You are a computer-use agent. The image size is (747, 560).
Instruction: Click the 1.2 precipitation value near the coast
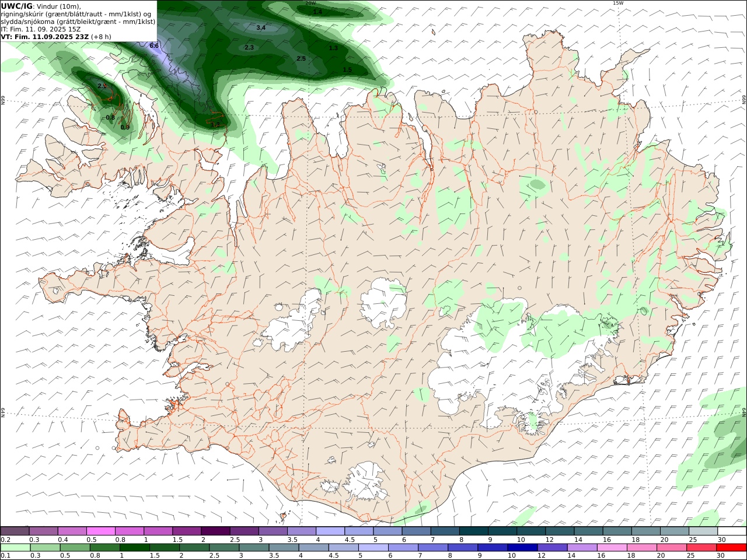(x=215, y=124)
